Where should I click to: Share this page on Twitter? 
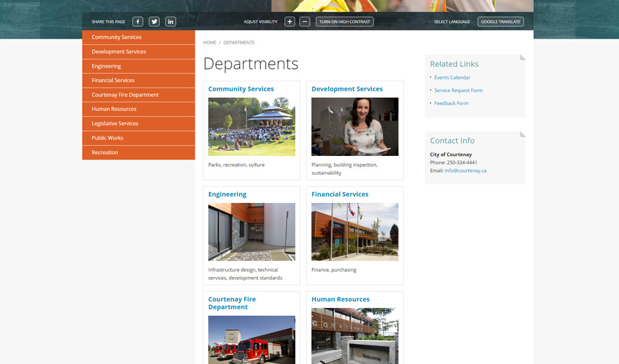click(154, 22)
